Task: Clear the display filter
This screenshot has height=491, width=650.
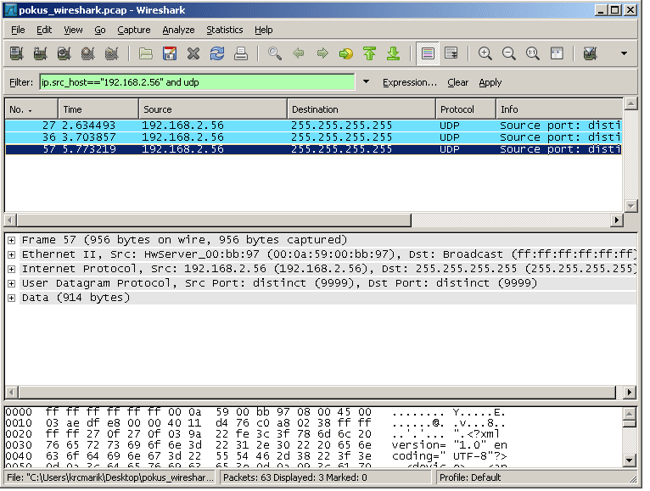Action: 458,83
